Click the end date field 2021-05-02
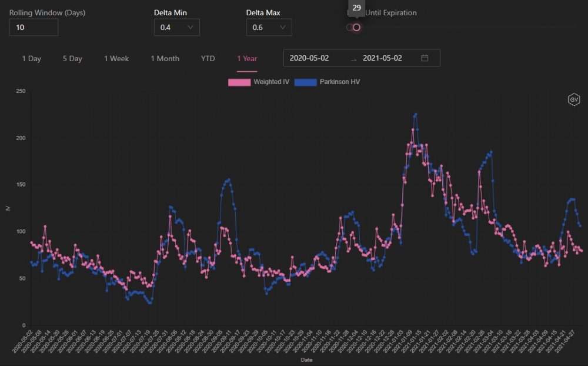 pos(382,58)
